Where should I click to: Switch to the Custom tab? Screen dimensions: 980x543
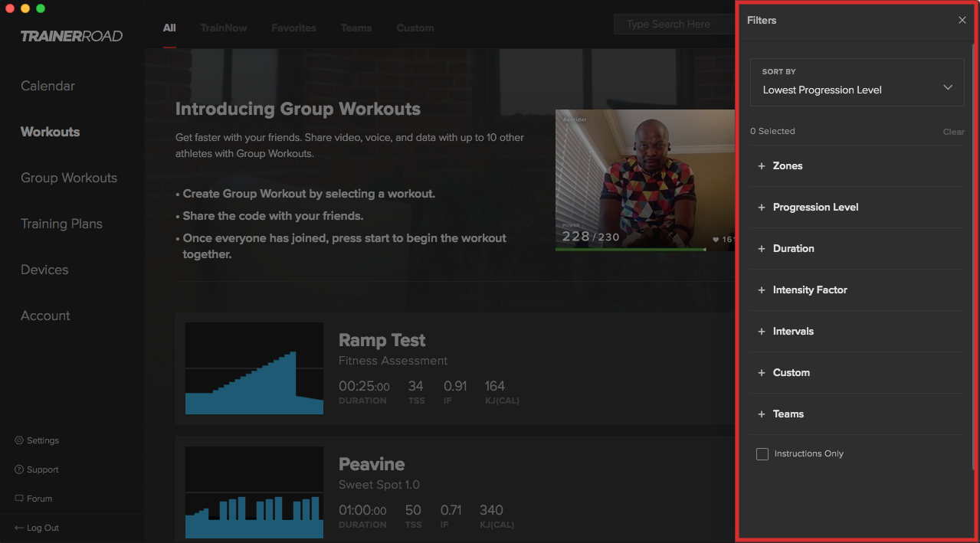pos(415,28)
